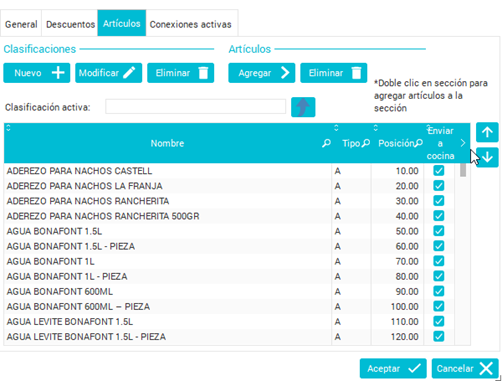
Task: Toggle Enviar a cocina for ADEREZO PARA NACHOS LA FRANJA
Action: (x=439, y=185)
